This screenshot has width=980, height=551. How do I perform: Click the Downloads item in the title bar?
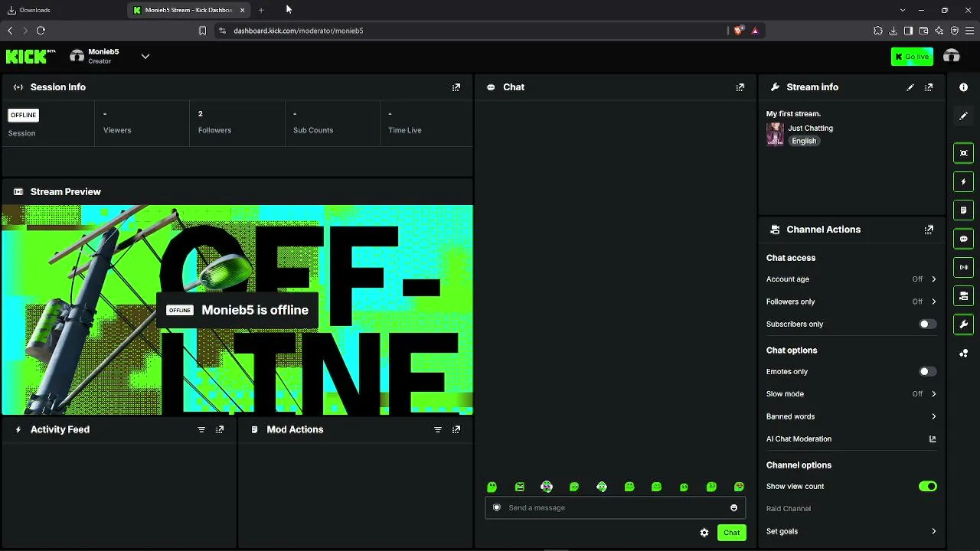pos(29,10)
